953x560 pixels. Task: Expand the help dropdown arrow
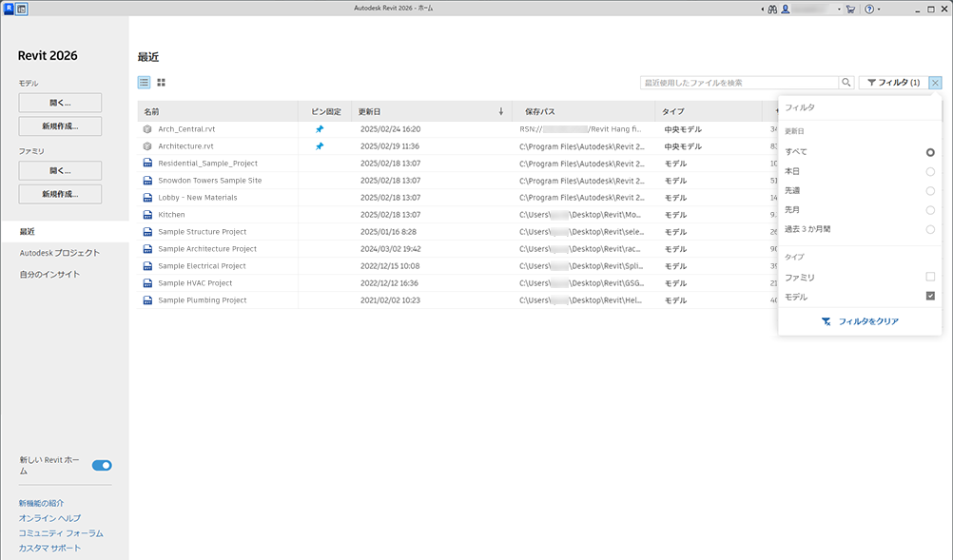coord(879,10)
